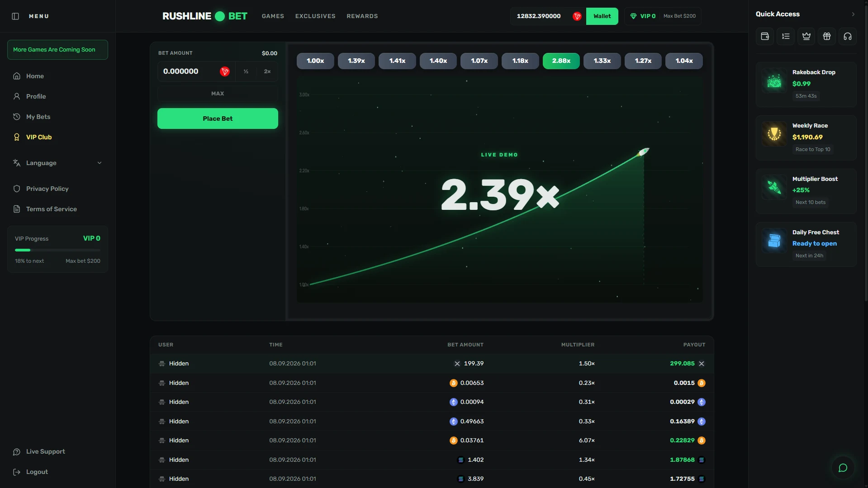Collapse the Quick Access panel chevron
This screenshot has height=488, width=868.
click(853, 14)
